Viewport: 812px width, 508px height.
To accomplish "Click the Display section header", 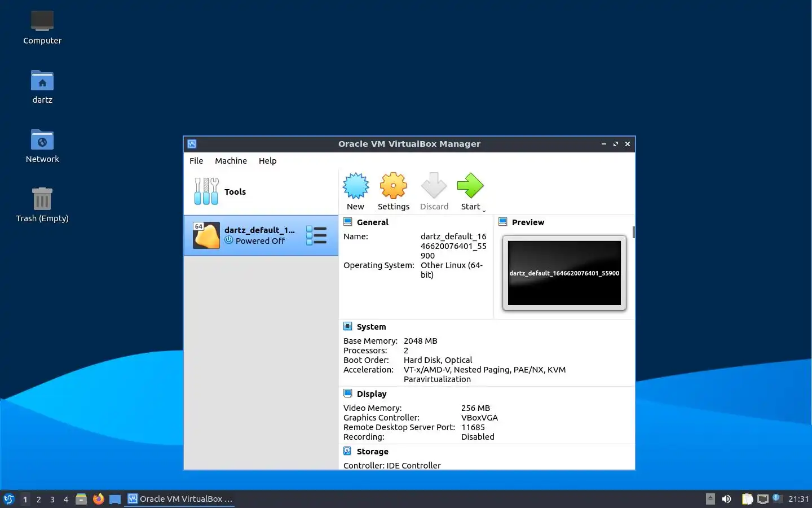I will pyautogui.click(x=372, y=394).
